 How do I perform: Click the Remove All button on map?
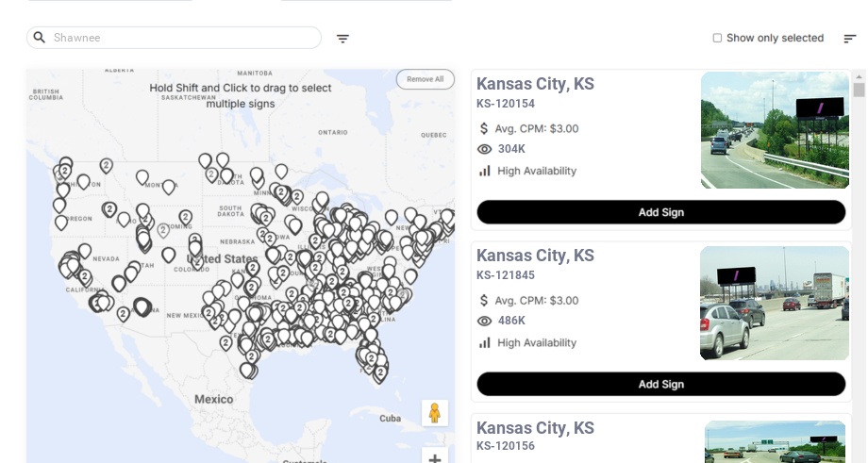pyautogui.click(x=425, y=79)
